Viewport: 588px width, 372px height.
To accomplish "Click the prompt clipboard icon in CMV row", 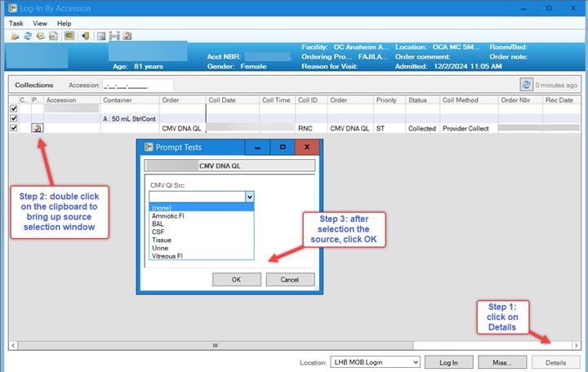I will (37, 128).
